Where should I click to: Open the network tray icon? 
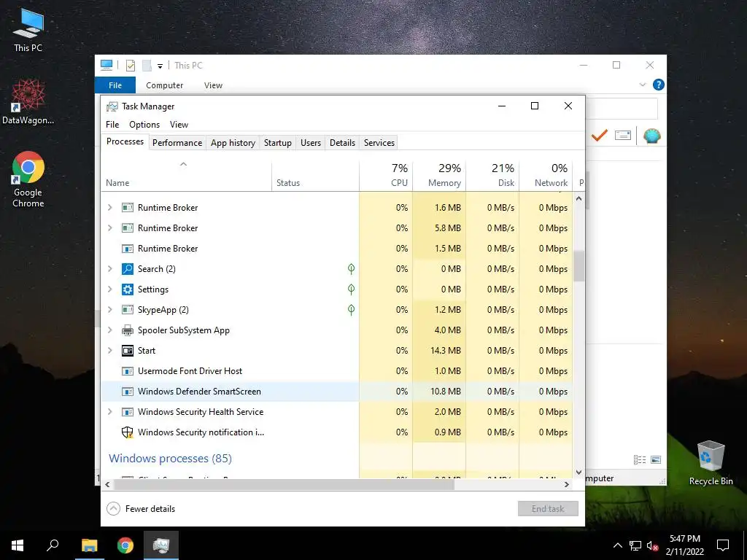pos(635,545)
